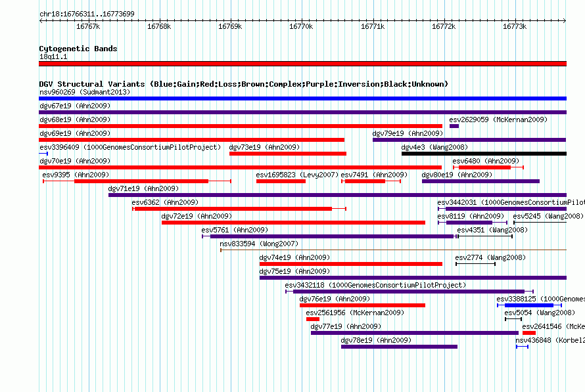The image size is (585, 392).
Task: Click the blue bar under esv3388125
Action: (529, 305)
